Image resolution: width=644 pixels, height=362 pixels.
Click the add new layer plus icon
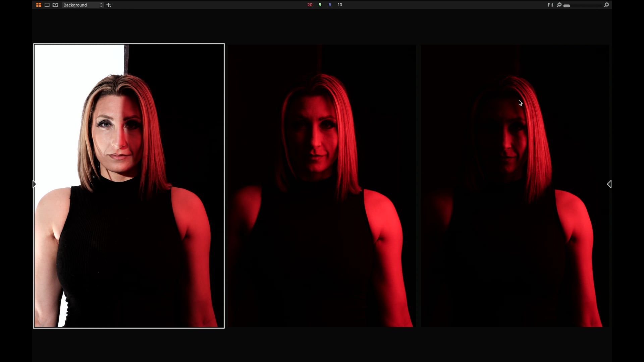[x=108, y=5]
